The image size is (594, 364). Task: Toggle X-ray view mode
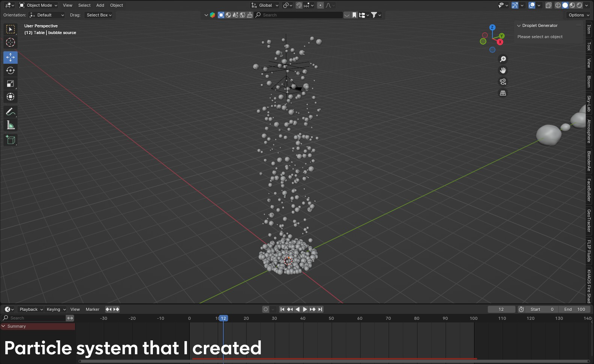[x=548, y=5]
